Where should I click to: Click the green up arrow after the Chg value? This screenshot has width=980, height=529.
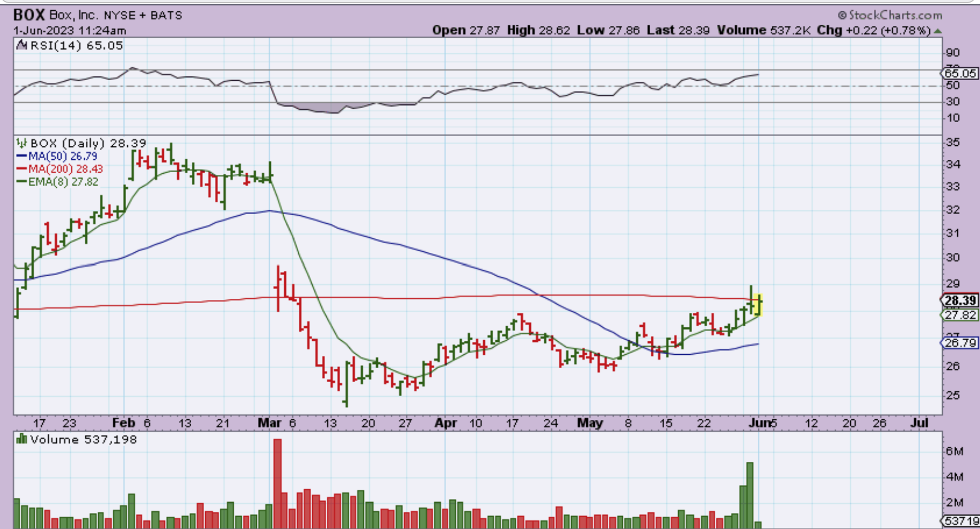click(x=938, y=31)
